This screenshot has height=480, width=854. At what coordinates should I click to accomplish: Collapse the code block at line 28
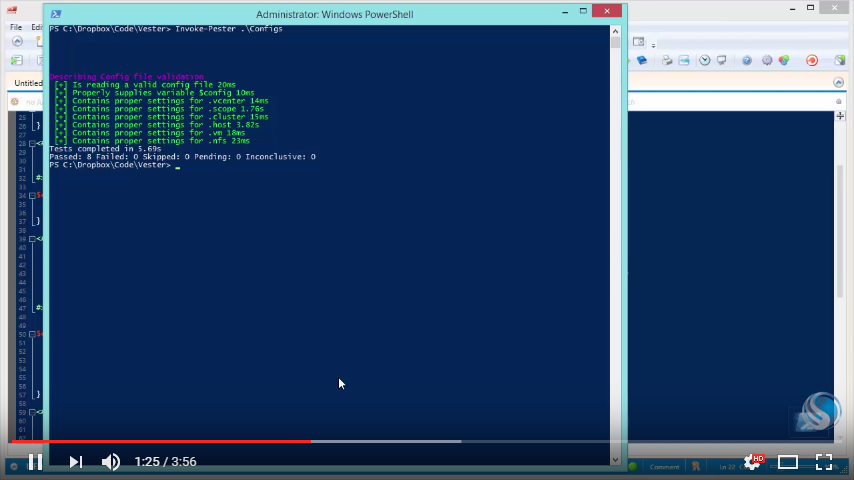pyautogui.click(x=32, y=143)
